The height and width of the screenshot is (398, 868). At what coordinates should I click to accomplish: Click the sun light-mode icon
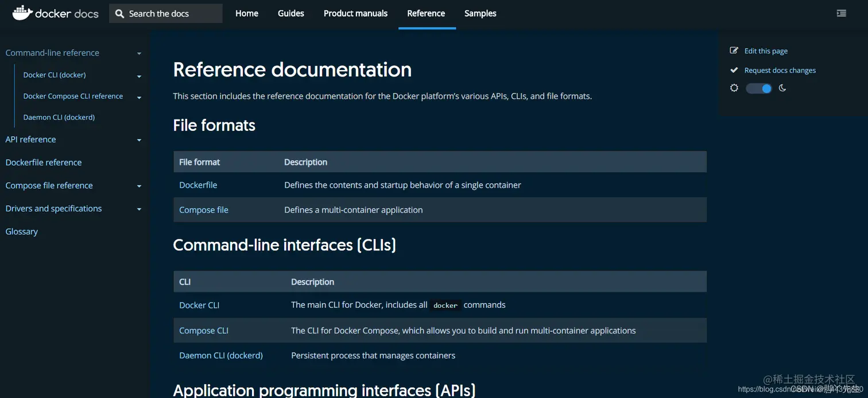pos(734,88)
